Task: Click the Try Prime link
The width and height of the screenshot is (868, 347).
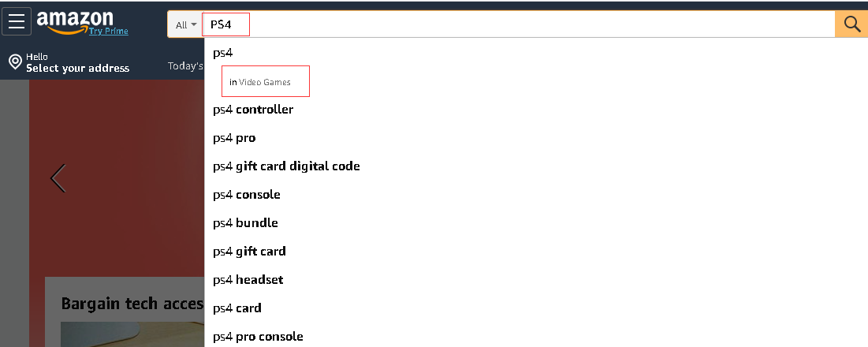Action: 108,31
